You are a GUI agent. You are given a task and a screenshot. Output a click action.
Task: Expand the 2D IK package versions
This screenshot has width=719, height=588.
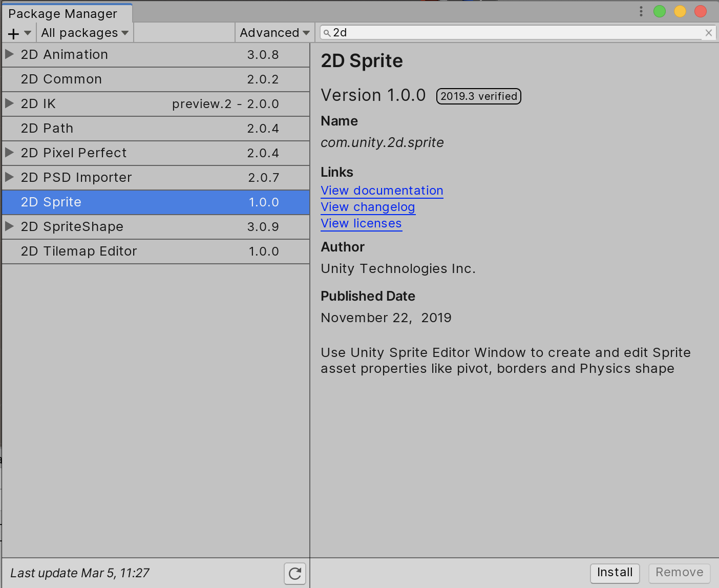(x=9, y=103)
